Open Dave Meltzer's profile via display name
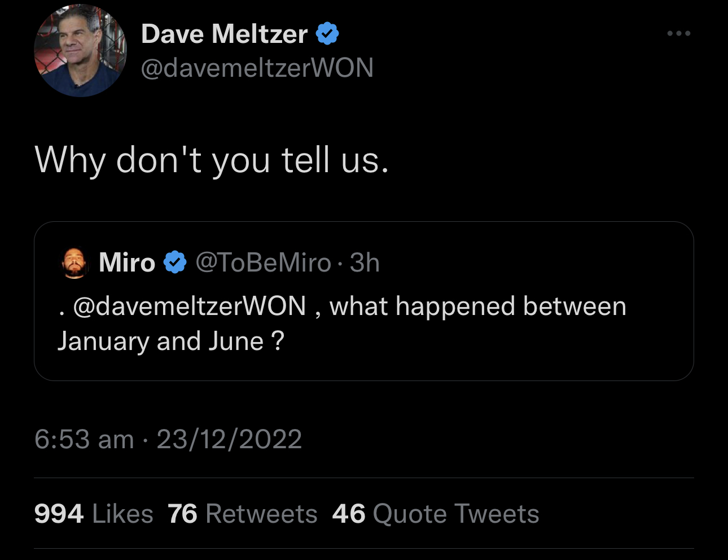728x560 pixels. (224, 34)
